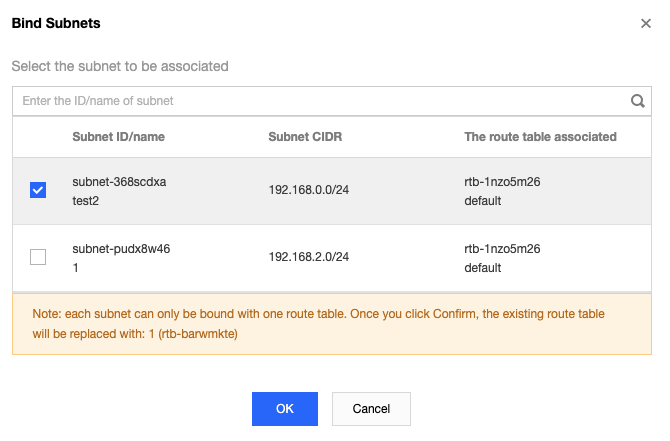Click the Subnet ID/name column header
The width and height of the screenshot is (670, 441).
(x=118, y=136)
